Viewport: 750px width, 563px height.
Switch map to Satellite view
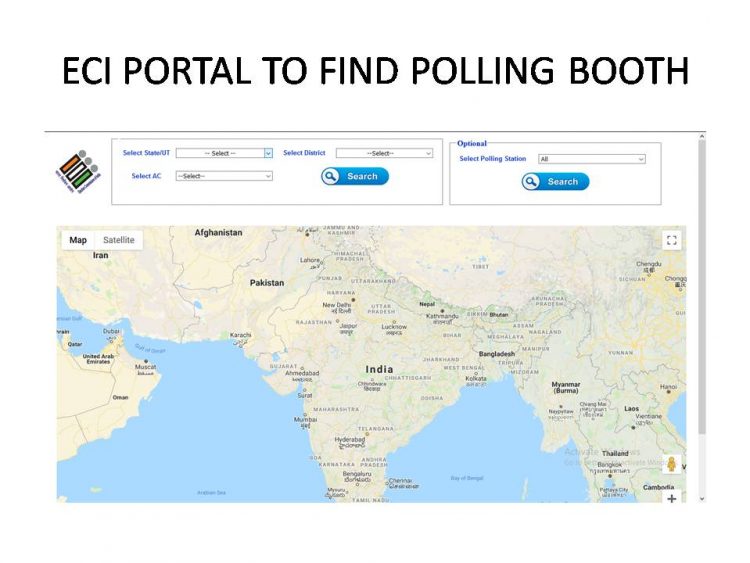(x=119, y=240)
